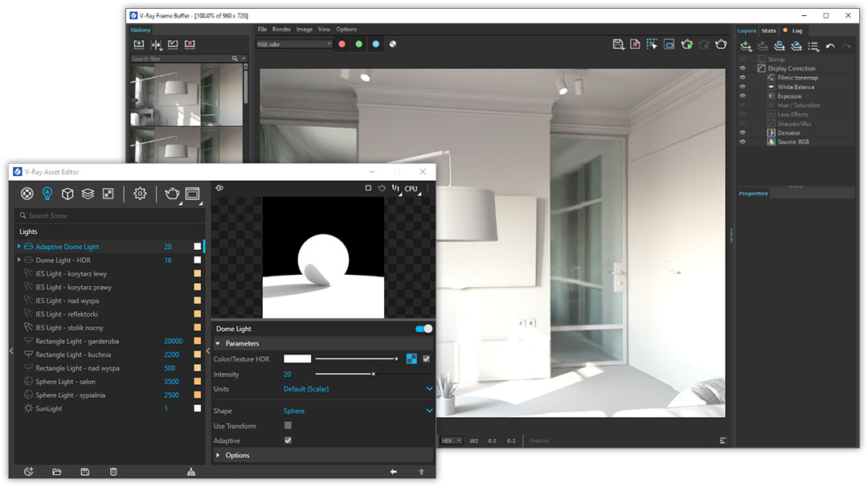This screenshot has height=487, width=868.
Task: Switch to the Stats tab
Action: (768, 31)
